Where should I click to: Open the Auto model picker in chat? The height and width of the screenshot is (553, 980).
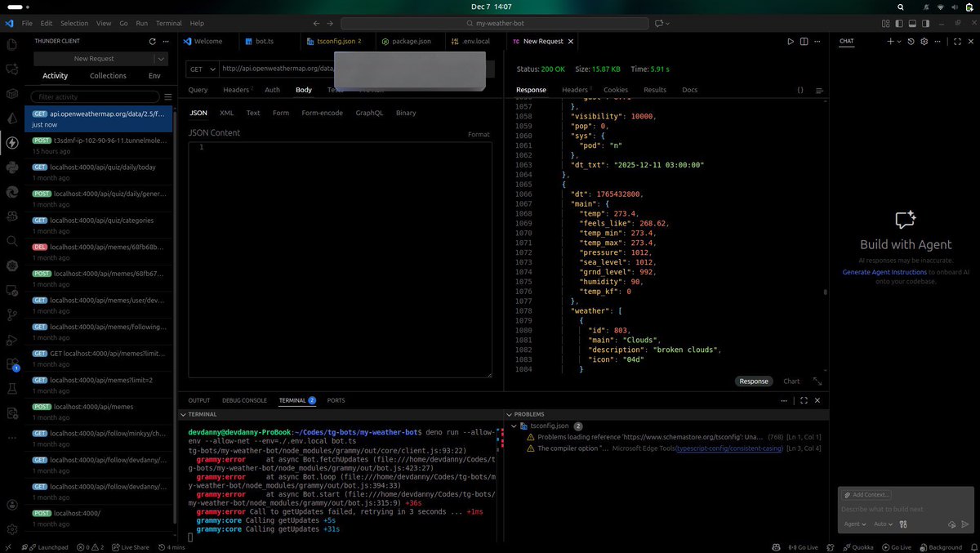(x=883, y=524)
